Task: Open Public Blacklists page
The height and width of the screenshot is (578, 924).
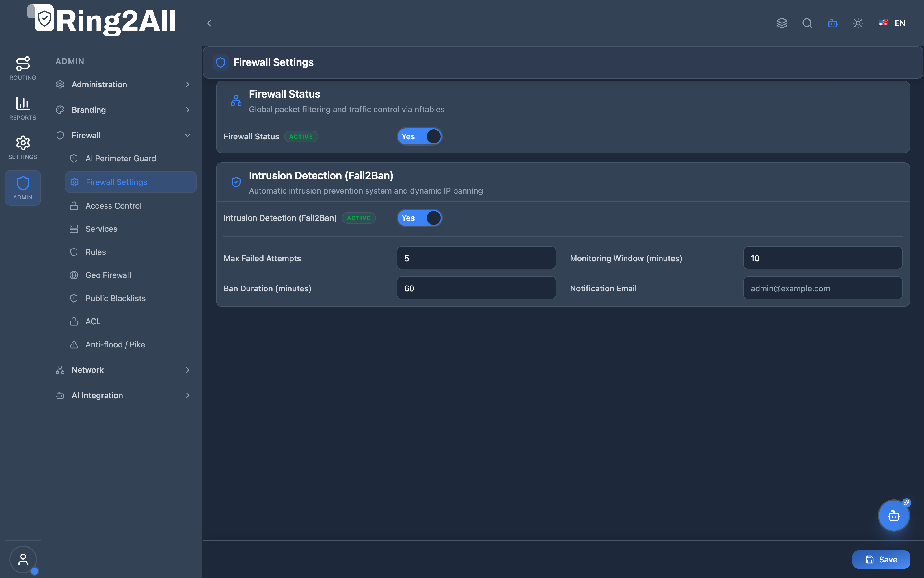Action: (131, 298)
